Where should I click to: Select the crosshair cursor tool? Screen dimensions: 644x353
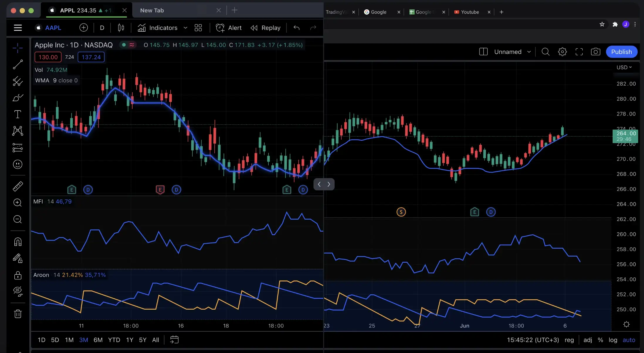point(18,48)
